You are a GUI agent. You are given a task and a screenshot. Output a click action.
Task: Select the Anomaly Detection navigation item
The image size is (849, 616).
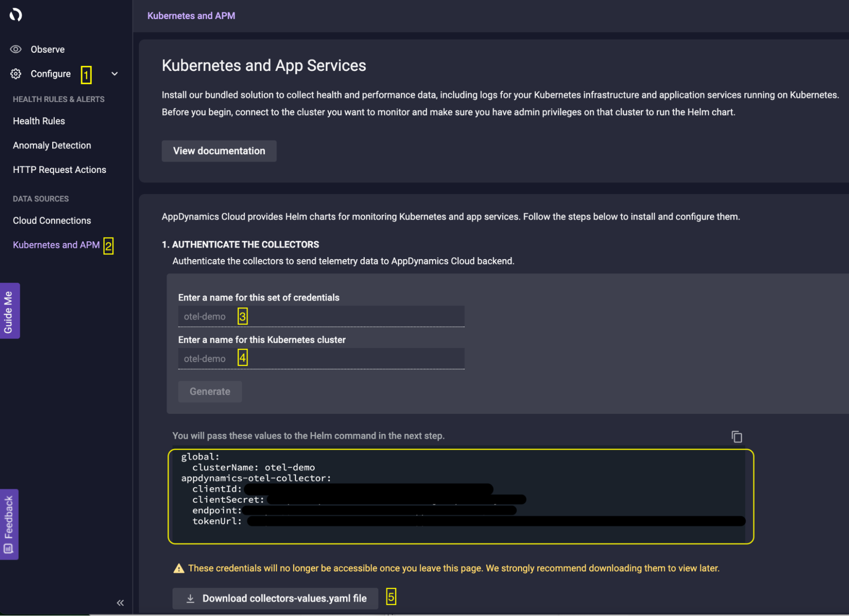(x=51, y=145)
